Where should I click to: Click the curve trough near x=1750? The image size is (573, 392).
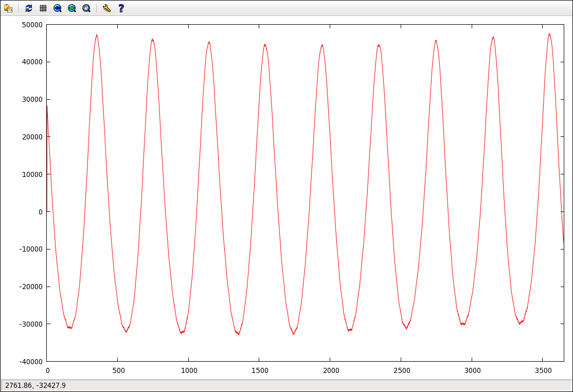293,333
